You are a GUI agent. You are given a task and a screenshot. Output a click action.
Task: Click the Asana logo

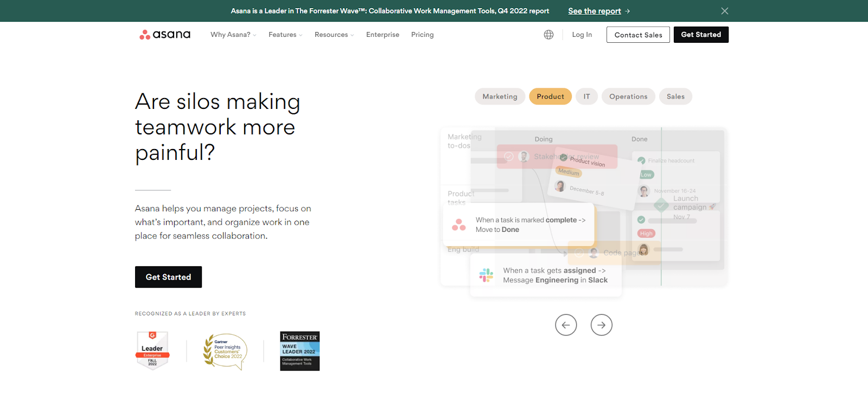[165, 35]
